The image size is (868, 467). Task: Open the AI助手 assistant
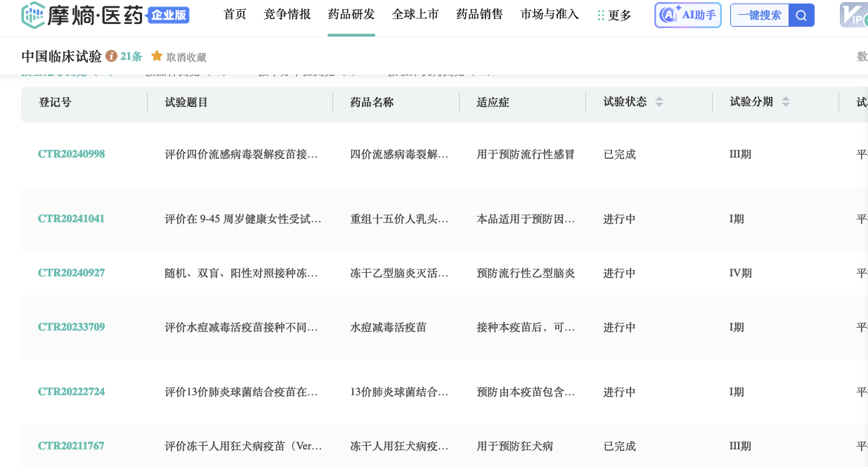coord(687,15)
